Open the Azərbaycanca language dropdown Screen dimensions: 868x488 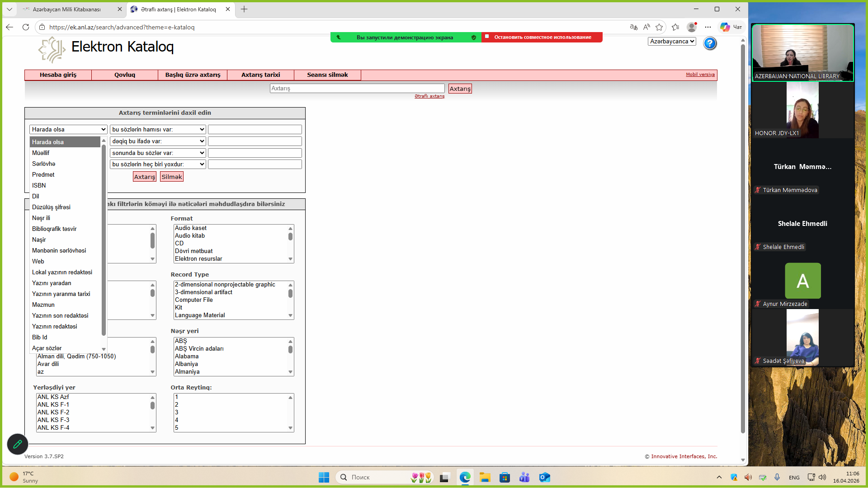click(671, 42)
